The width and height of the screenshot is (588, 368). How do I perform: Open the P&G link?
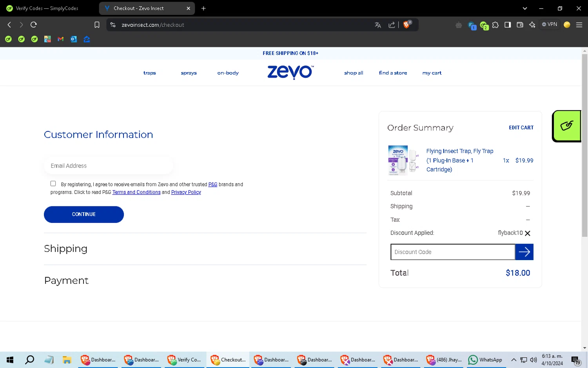click(x=212, y=184)
